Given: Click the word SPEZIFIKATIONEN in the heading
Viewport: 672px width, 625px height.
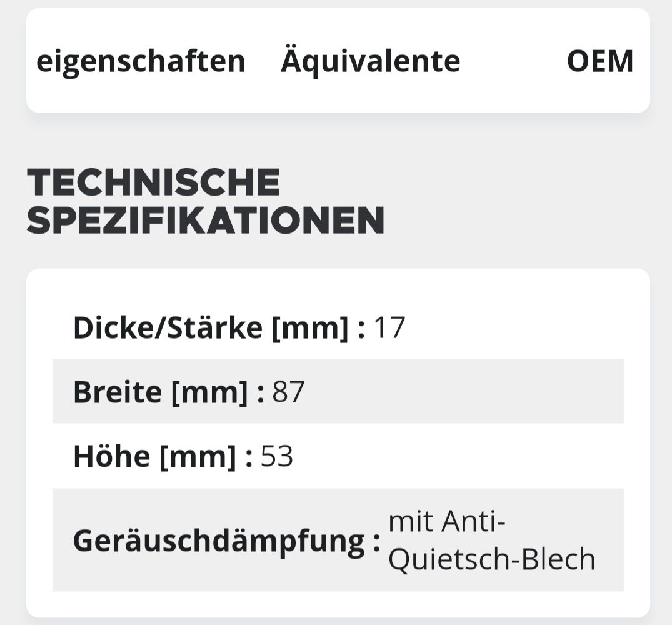Looking at the screenshot, I should [x=205, y=221].
